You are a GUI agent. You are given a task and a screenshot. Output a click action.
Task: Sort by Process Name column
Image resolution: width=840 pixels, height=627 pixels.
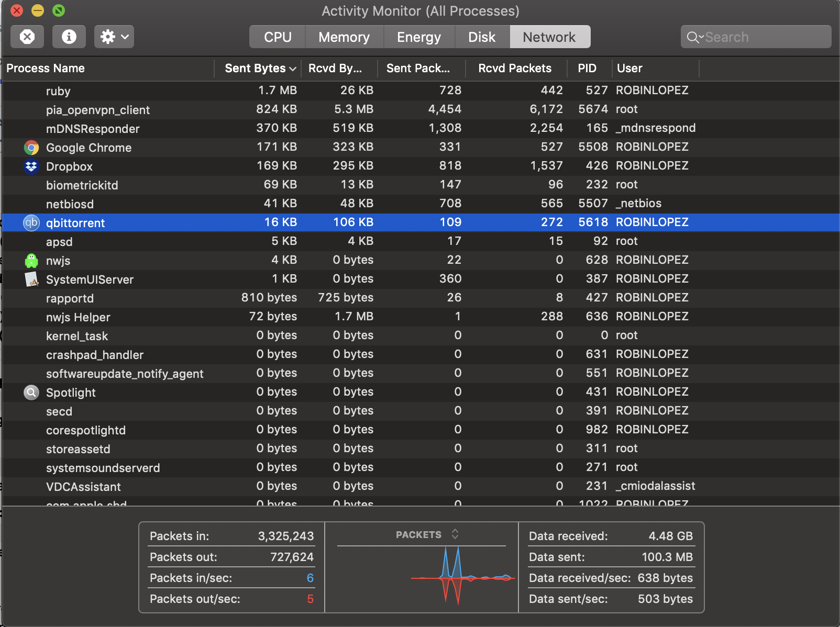click(x=109, y=68)
